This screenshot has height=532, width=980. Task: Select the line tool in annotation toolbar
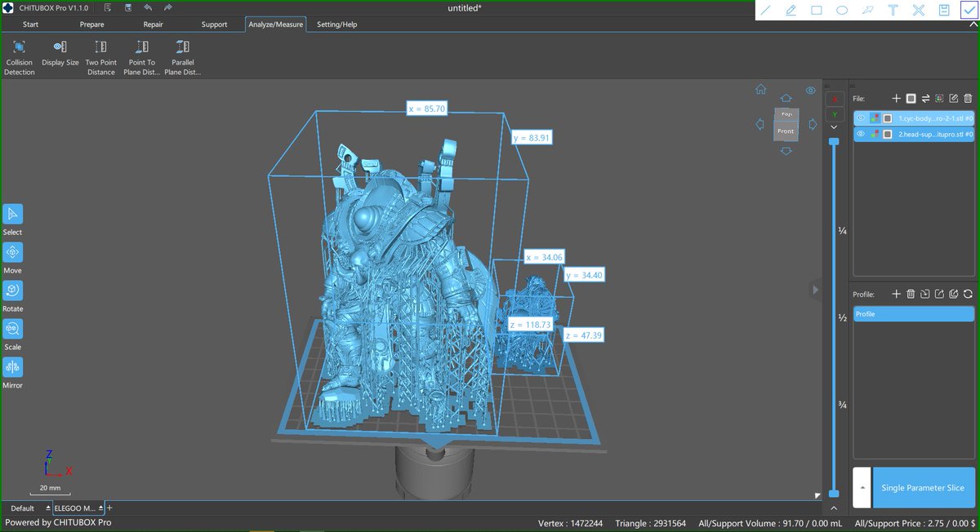point(766,11)
